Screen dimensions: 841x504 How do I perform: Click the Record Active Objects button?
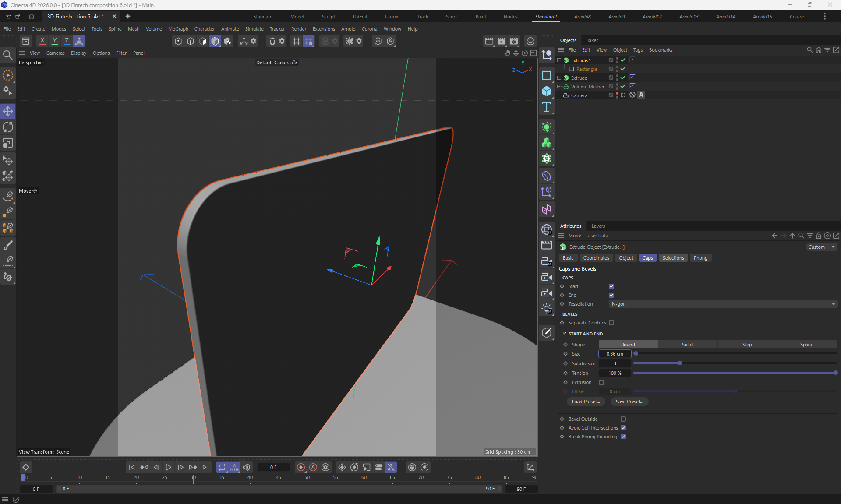click(300, 467)
